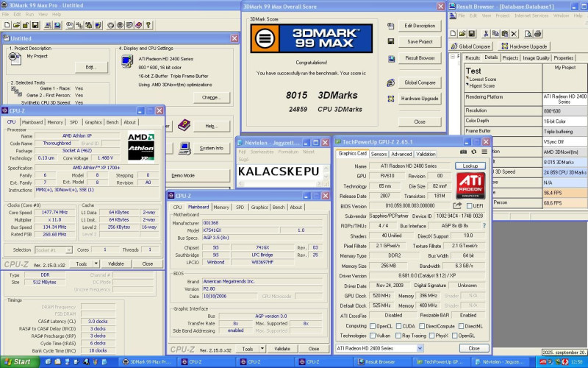Open GPU selection dropdown in GPU-Z
The width and height of the screenshot is (588, 368).
(420, 348)
